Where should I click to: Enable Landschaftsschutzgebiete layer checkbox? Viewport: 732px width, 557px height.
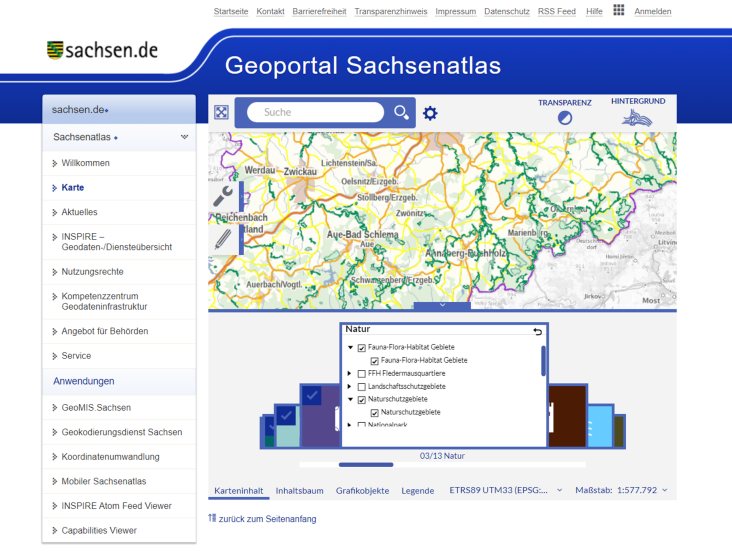tap(361, 387)
